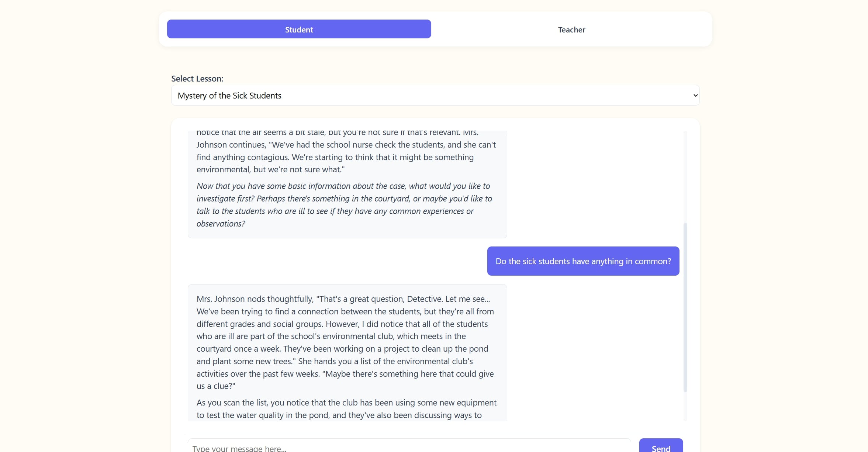
Task: Click the scrollbar track above the thumb
Action: 685,177
